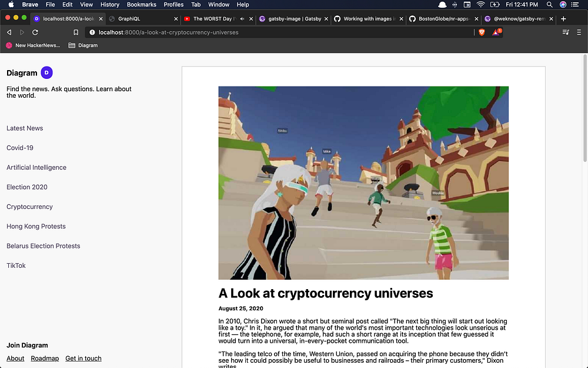Close the Working with images tab
Viewport: 588px width, 368px height.
[401, 19]
